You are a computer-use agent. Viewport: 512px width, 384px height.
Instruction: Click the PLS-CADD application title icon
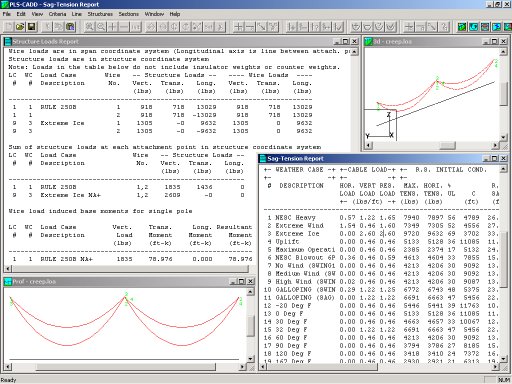pyautogui.click(x=4, y=4)
